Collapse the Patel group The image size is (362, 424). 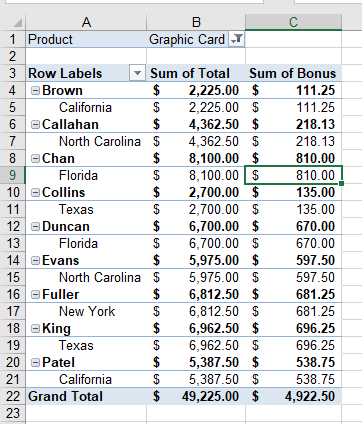point(35,363)
